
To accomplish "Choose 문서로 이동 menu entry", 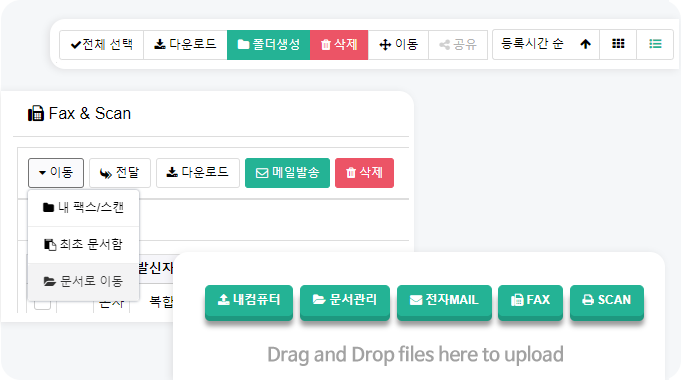I will click(x=83, y=281).
